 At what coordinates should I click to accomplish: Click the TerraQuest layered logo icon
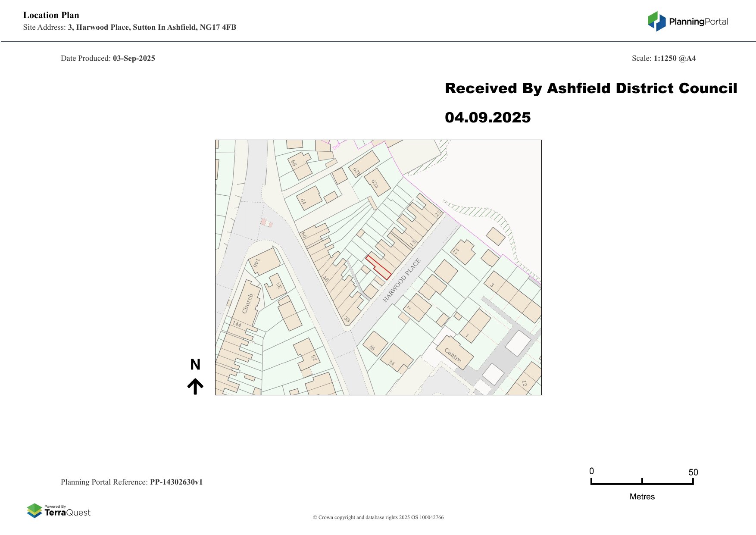pos(34,510)
